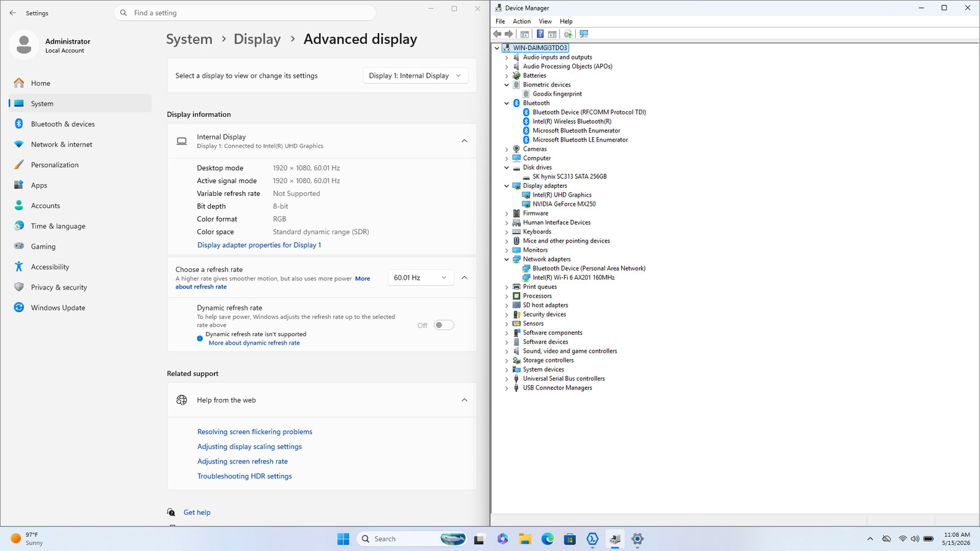The height and width of the screenshot is (551, 980).
Task: Open the View menu in Device Manager
Action: [545, 21]
